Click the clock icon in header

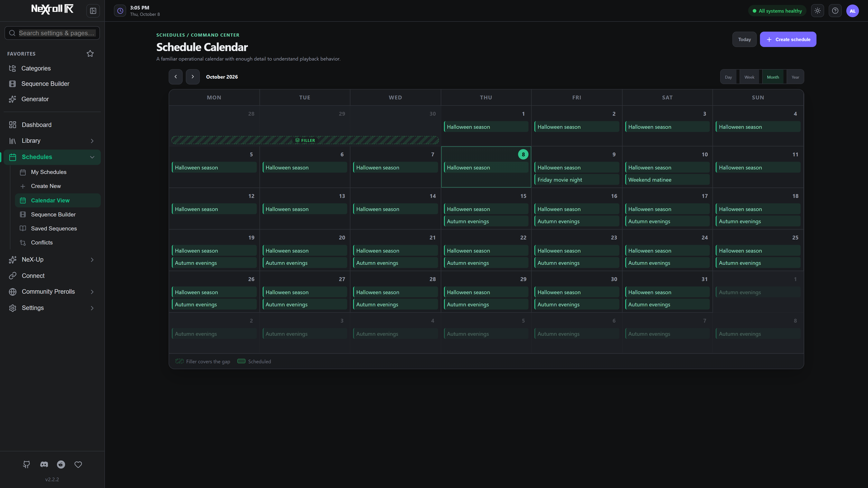tap(120, 11)
